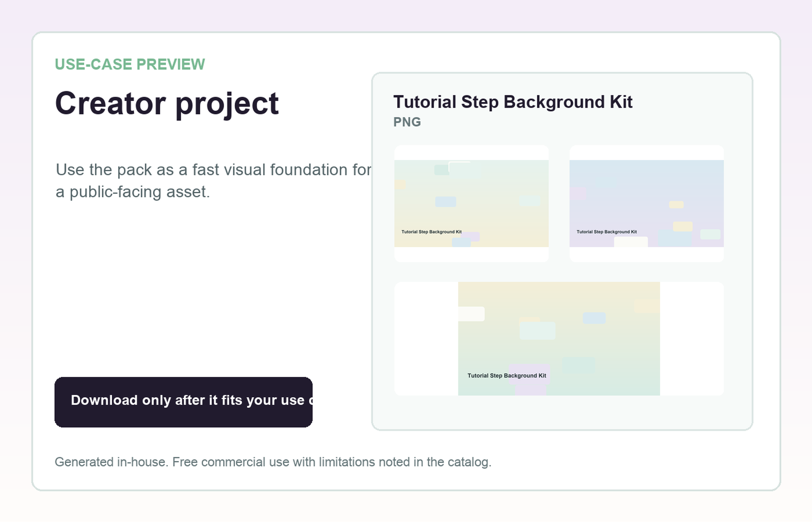Screen dimensions: 812x522
Task: Open the wide bottom preview thumbnail
Action: pos(559,339)
